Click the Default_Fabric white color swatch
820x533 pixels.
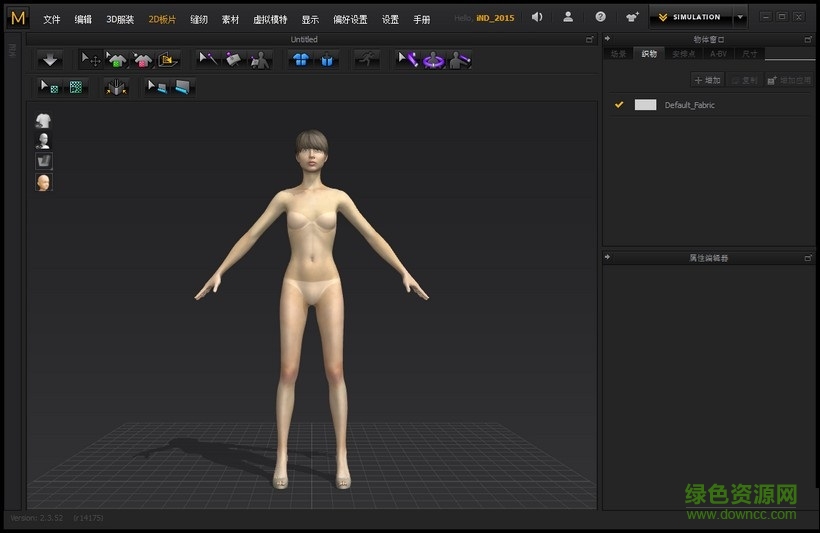645,105
